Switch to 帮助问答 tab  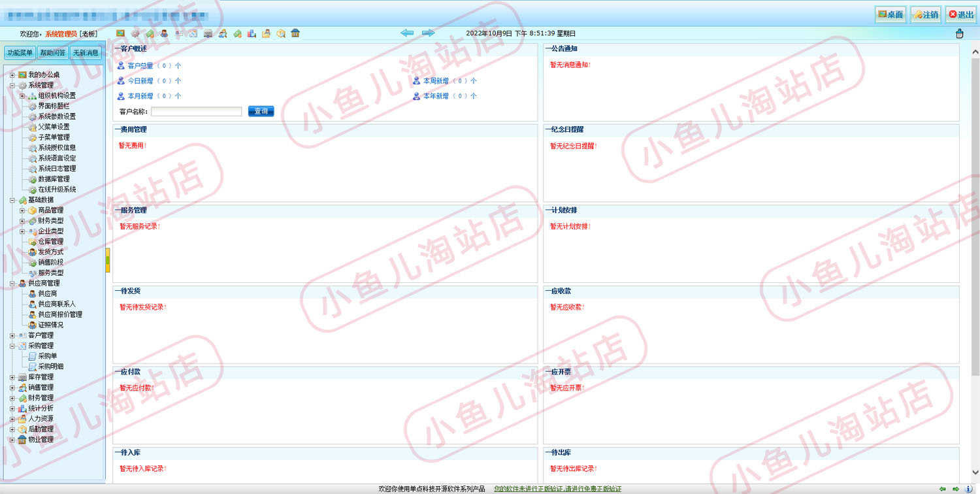[x=53, y=53]
